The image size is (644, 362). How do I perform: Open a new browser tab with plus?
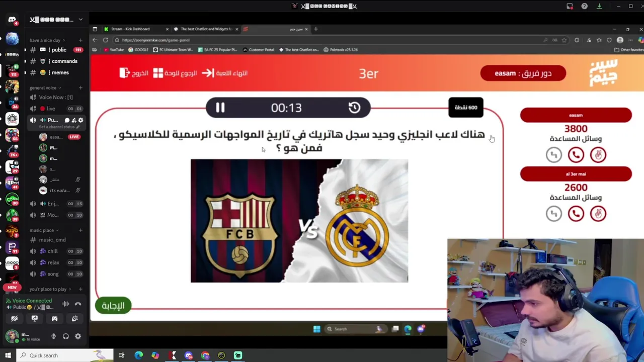[x=316, y=29]
